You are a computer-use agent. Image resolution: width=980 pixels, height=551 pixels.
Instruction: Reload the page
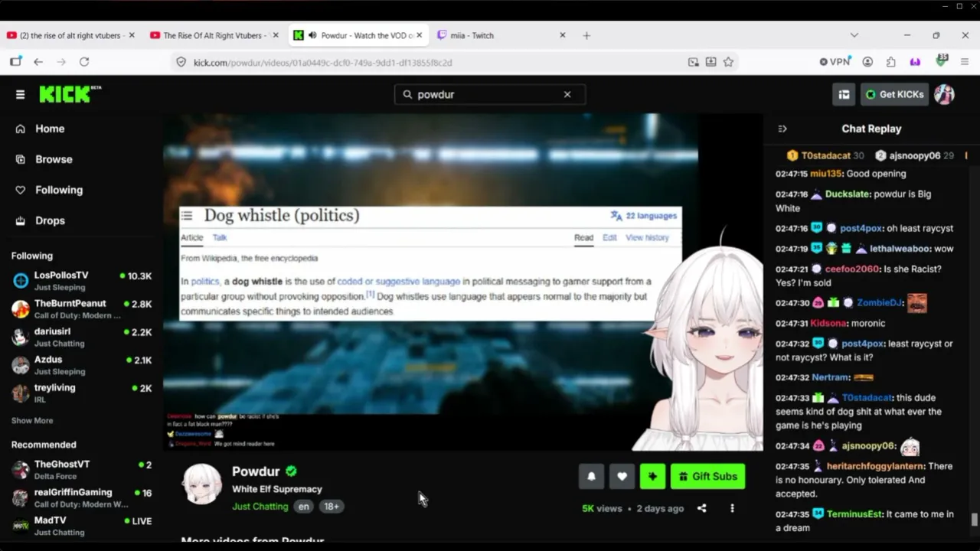click(84, 62)
